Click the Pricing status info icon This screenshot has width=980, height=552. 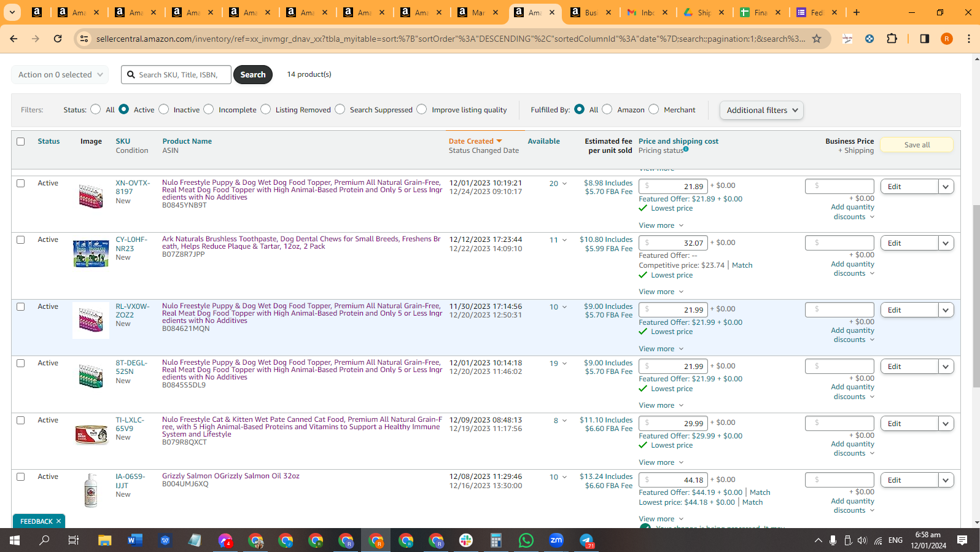[x=686, y=149]
